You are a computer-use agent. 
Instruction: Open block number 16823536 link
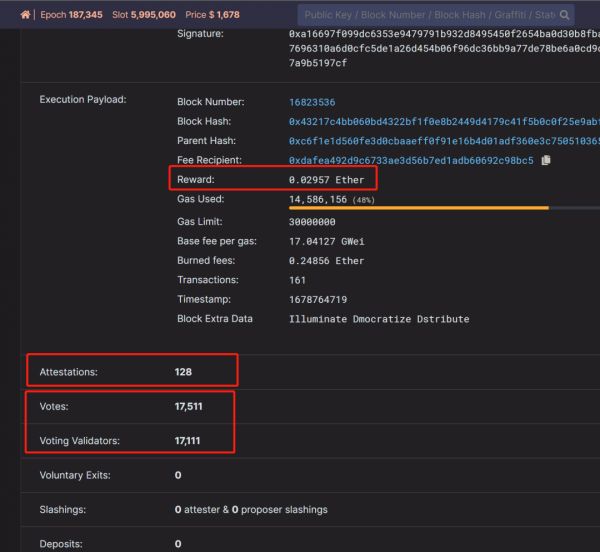click(312, 102)
